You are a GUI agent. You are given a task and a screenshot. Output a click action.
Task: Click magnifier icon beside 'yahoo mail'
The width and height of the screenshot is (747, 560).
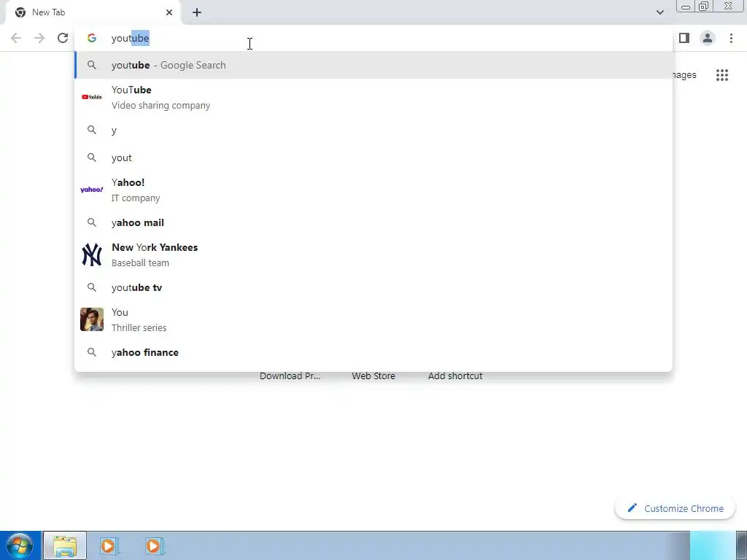[x=92, y=222]
